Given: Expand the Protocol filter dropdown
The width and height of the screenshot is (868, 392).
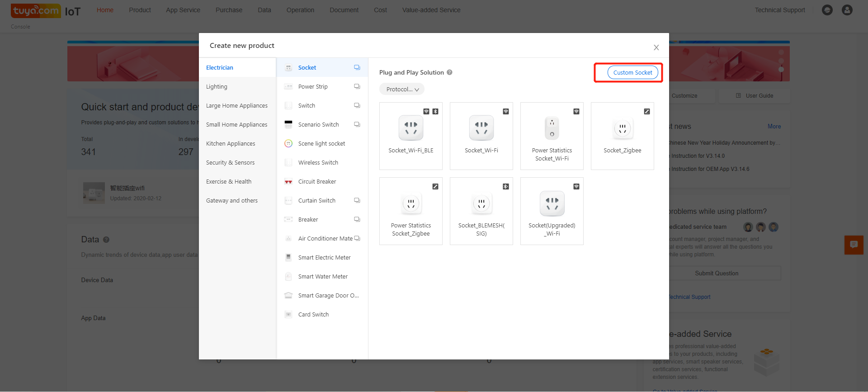Looking at the screenshot, I should [401, 90].
